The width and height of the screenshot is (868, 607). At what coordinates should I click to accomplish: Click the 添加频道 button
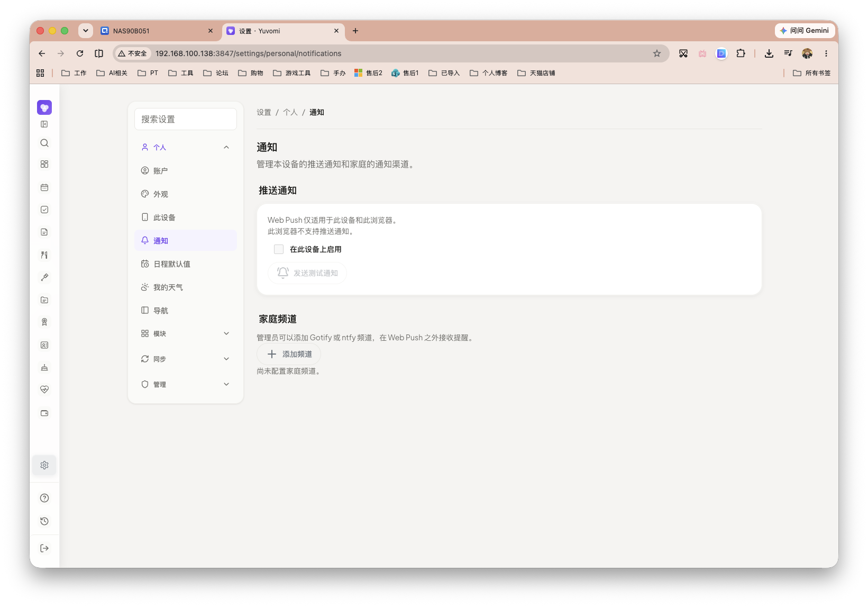[x=289, y=354]
